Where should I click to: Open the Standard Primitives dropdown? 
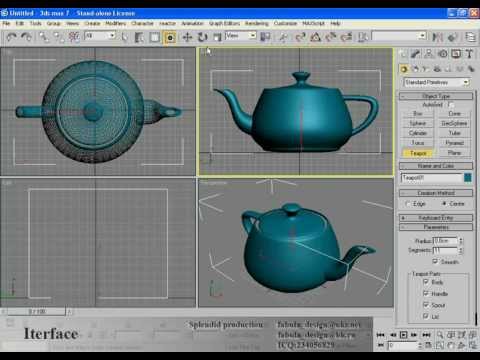click(437, 82)
